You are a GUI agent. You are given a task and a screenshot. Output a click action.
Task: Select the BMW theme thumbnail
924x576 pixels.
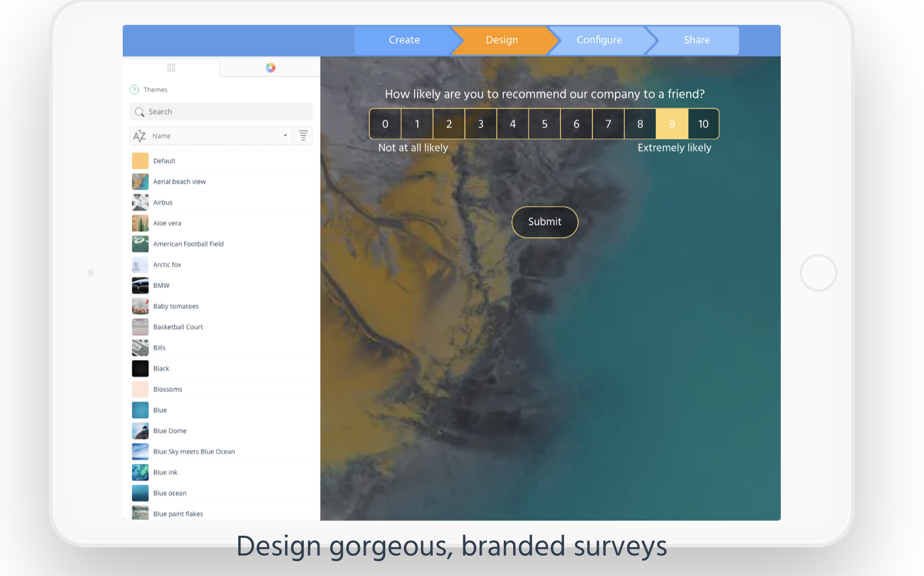[x=140, y=285]
